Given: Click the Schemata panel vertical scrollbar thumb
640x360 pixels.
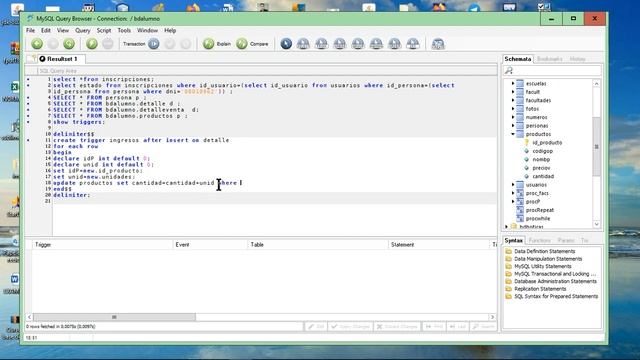Looking at the screenshot, I should point(596,147).
